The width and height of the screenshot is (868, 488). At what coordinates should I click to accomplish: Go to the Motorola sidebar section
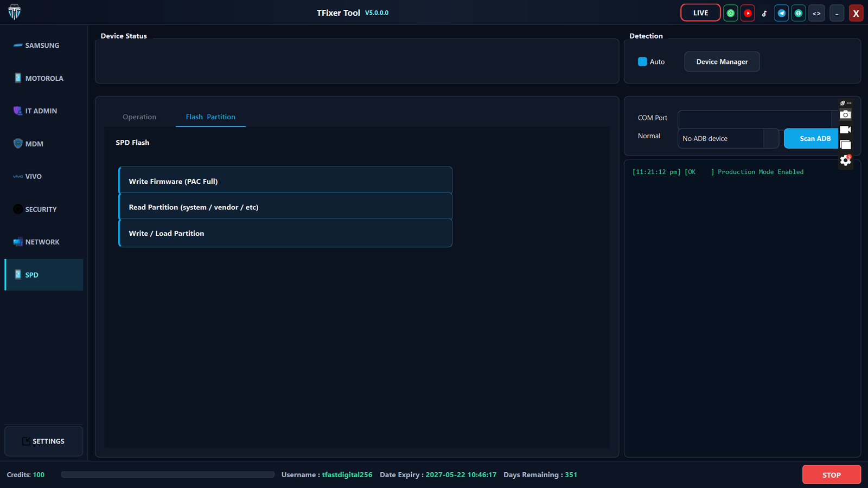pos(44,78)
